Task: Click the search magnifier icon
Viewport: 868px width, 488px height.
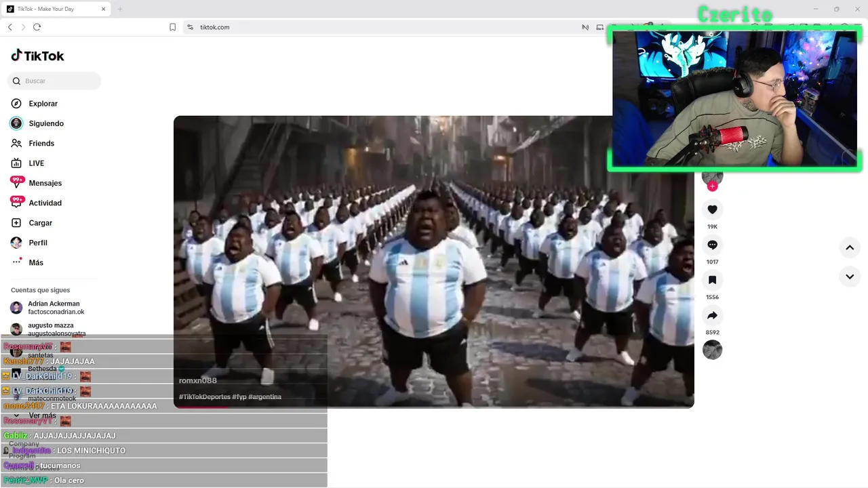Action: 17,81
